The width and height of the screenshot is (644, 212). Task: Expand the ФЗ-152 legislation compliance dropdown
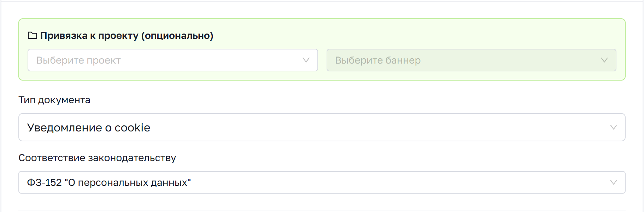[x=322, y=182]
